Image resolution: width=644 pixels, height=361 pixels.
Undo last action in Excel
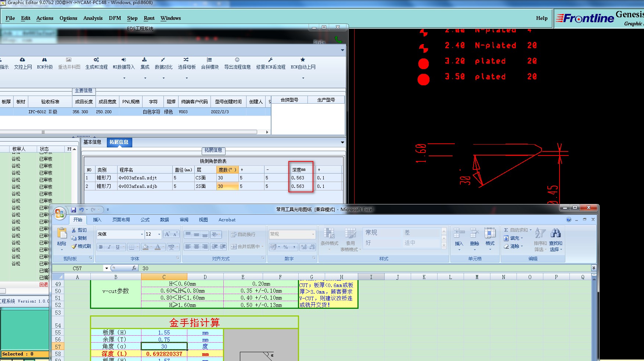pos(81,210)
